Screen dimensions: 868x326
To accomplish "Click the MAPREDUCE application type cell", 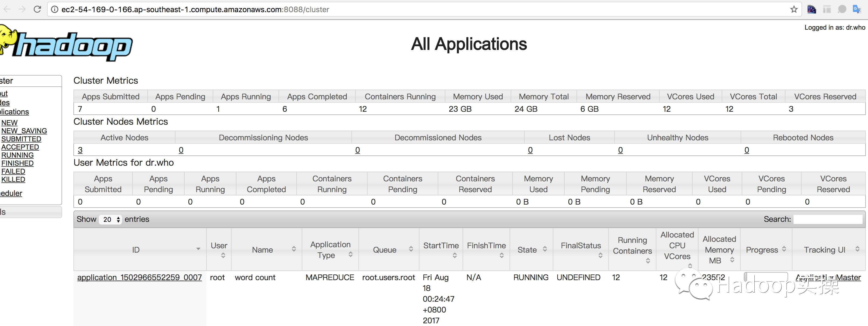I will (330, 277).
